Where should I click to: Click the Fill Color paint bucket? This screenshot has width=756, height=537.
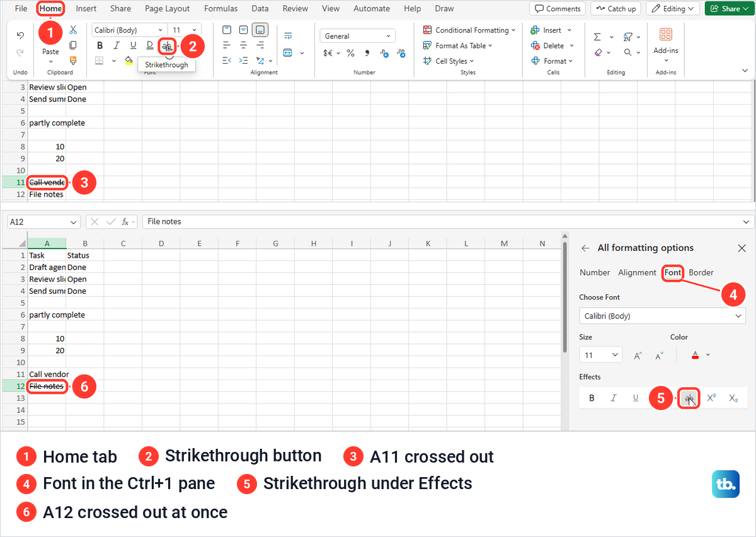coord(129,61)
